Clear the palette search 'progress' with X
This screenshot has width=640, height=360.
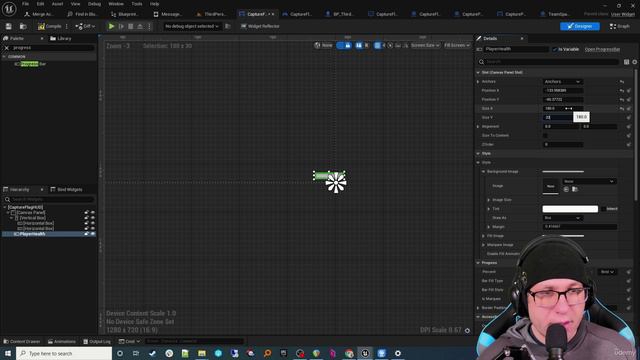point(7,48)
